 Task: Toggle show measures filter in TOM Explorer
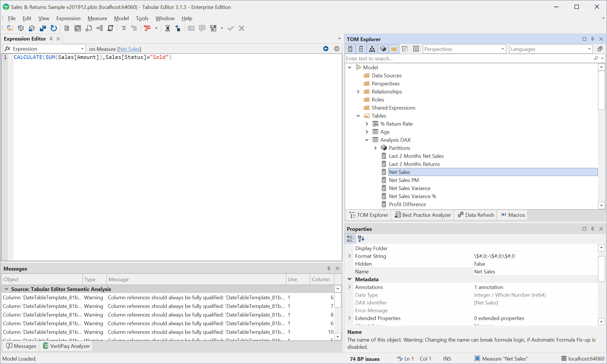pos(350,49)
